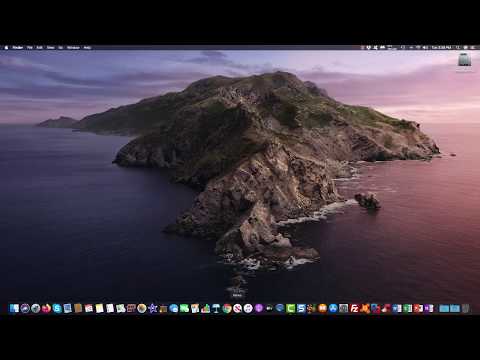This screenshot has width=480, height=360.
Task: Open Books orange icon in Dock
Action: tap(322, 308)
